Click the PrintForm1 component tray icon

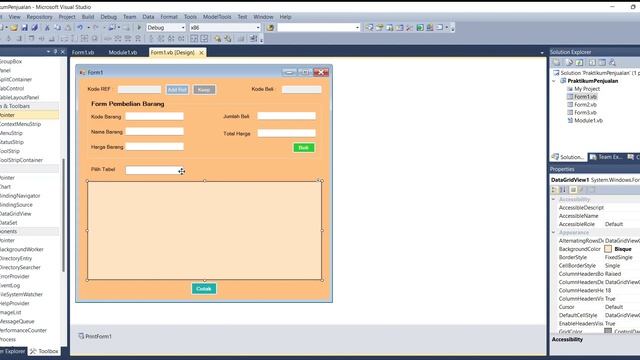click(81, 336)
